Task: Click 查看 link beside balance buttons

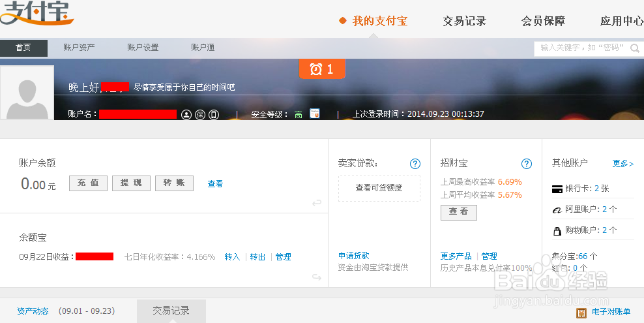Action: (215, 184)
